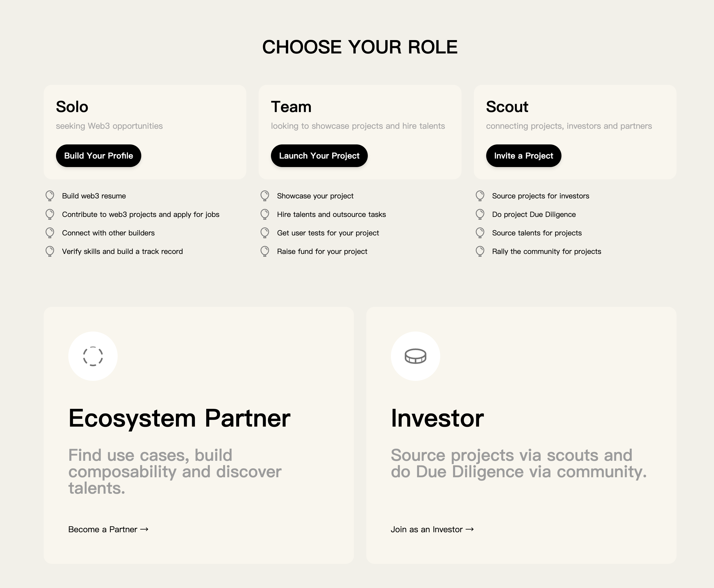Click the dashed circle Ecosystem Partner icon
Viewport: 714px width, 588px height.
click(x=93, y=356)
